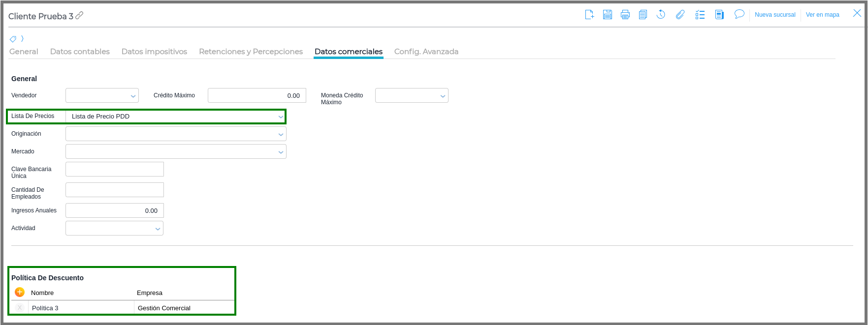868x325 pixels.
Task: Select the Gestión Comercial company cell
Action: 184,308
